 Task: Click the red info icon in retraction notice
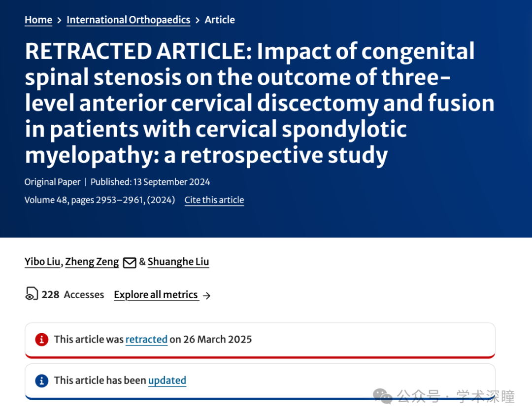pos(42,339)
